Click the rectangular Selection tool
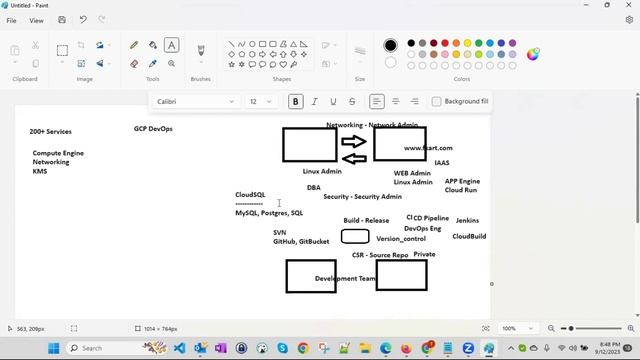Screen dimensions: 640x360 (x=62, y=50)
